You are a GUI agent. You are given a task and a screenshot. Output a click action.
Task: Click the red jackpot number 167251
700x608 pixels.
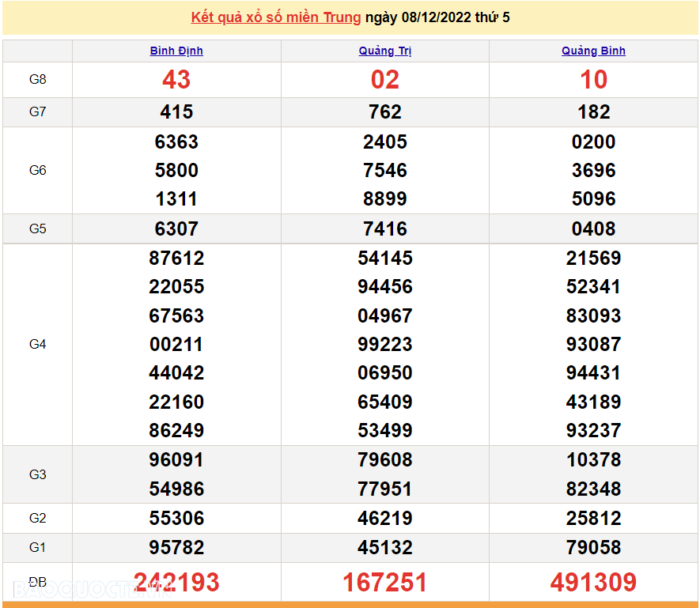point(385,580)
